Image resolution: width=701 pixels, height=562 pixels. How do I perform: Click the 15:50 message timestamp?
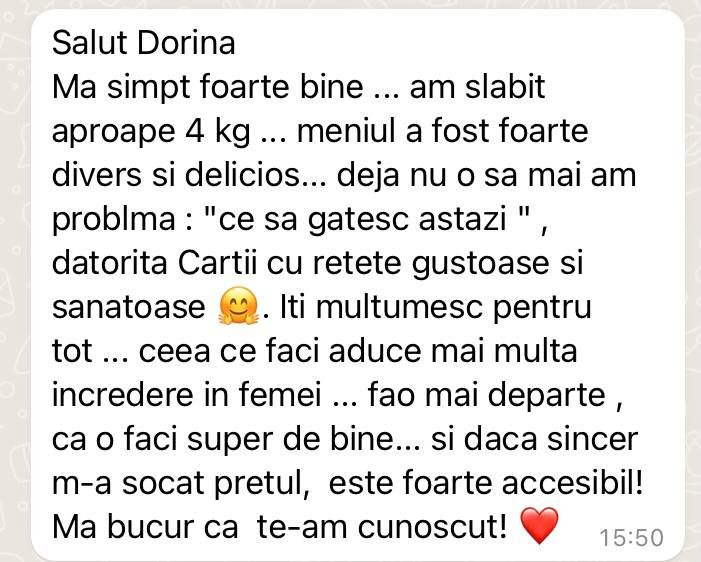631,537
